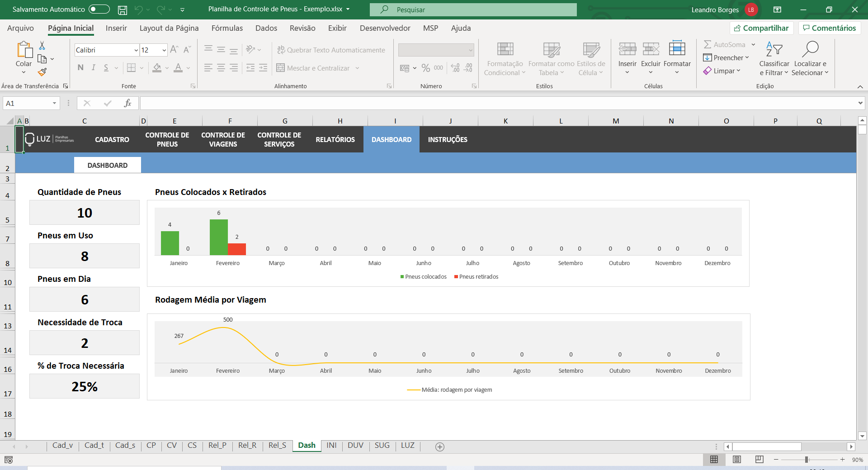Open the Dados ribbon tab
868x470 pixels.
[x=266, y=28]
